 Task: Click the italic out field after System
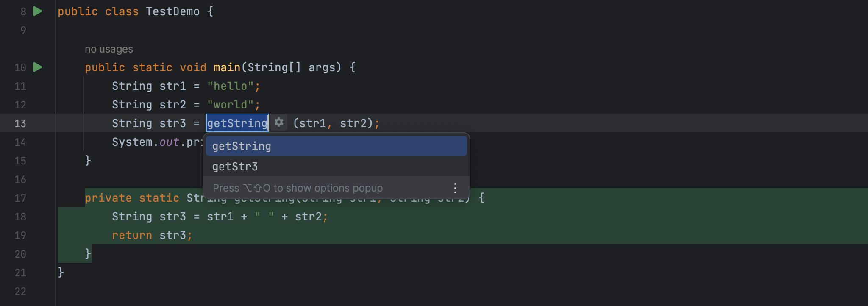[x=169, y=142]
